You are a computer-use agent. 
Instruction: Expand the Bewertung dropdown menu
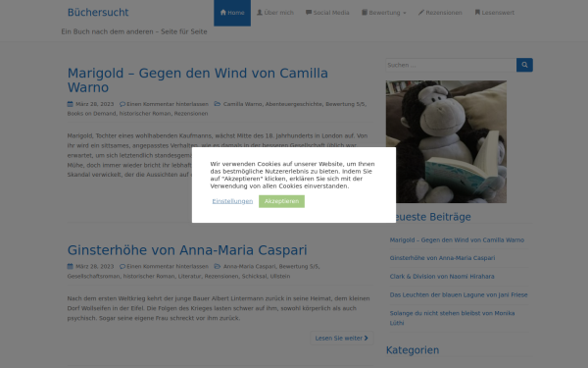pos(383,13)
